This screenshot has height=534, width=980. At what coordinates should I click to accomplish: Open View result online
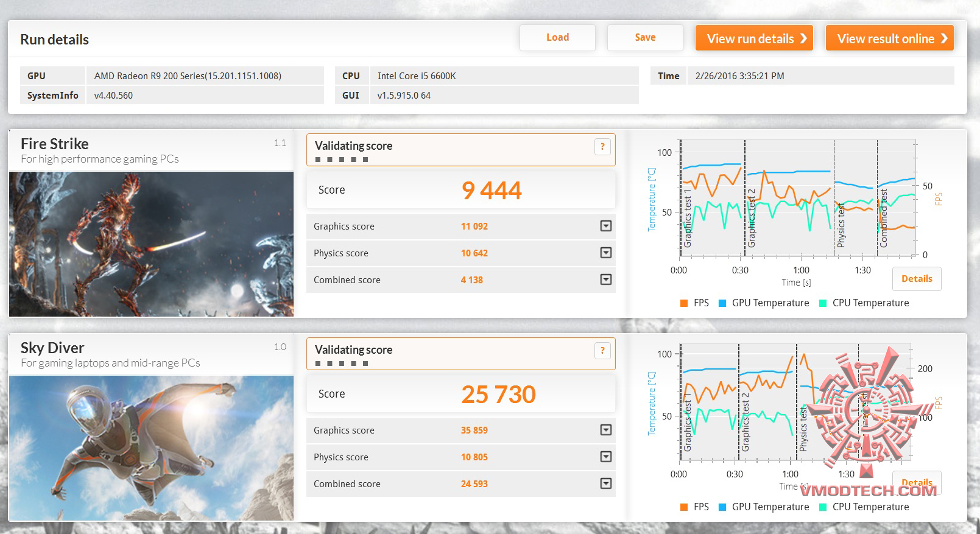890,38
